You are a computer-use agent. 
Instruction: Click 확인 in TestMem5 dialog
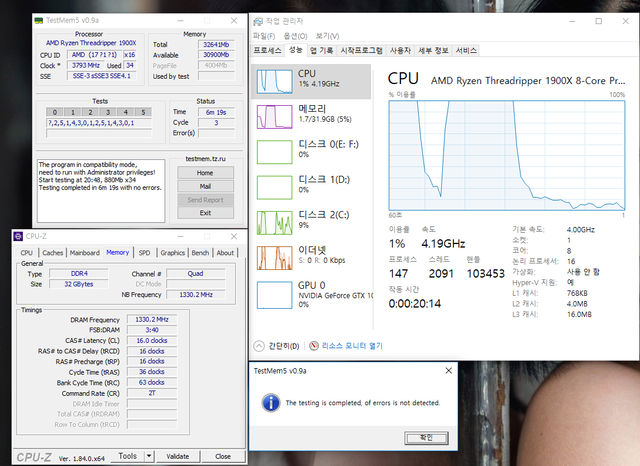tap(426, 438)
